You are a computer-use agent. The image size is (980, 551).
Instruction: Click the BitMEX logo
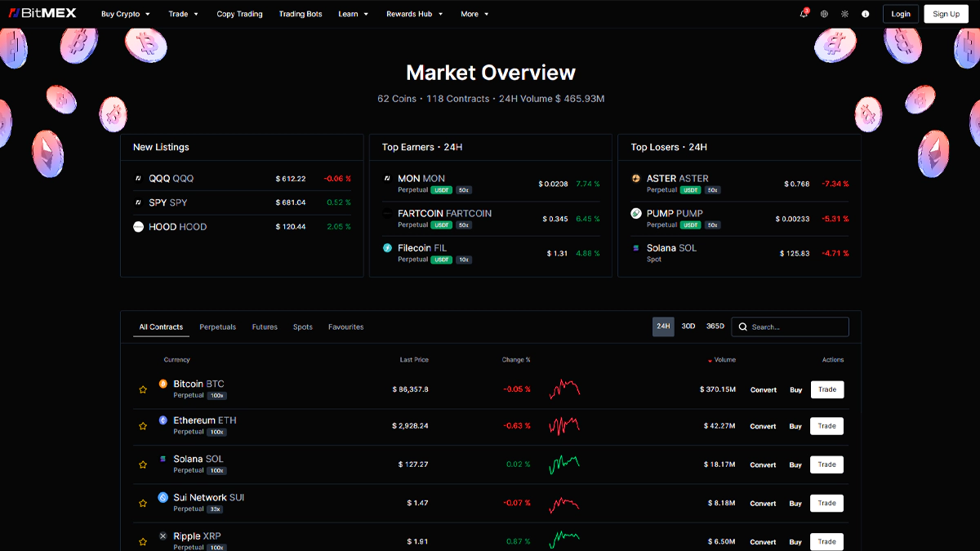pos(42,14)
